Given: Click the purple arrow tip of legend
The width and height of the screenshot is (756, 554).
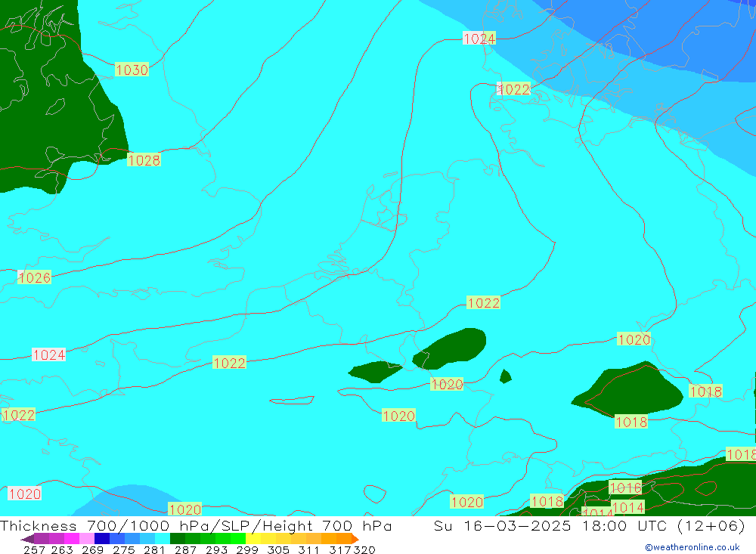Looking at the screenshot, I should pos(27,539).
